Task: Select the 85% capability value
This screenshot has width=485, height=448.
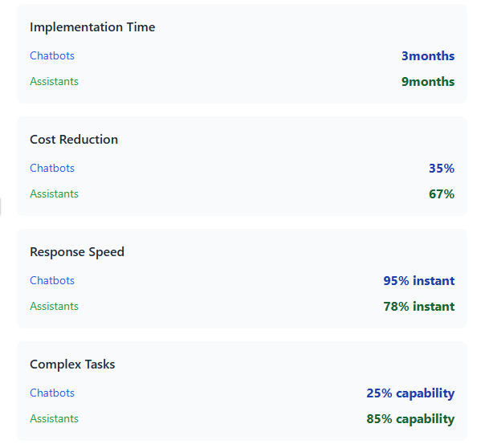Action: point(410,419)
